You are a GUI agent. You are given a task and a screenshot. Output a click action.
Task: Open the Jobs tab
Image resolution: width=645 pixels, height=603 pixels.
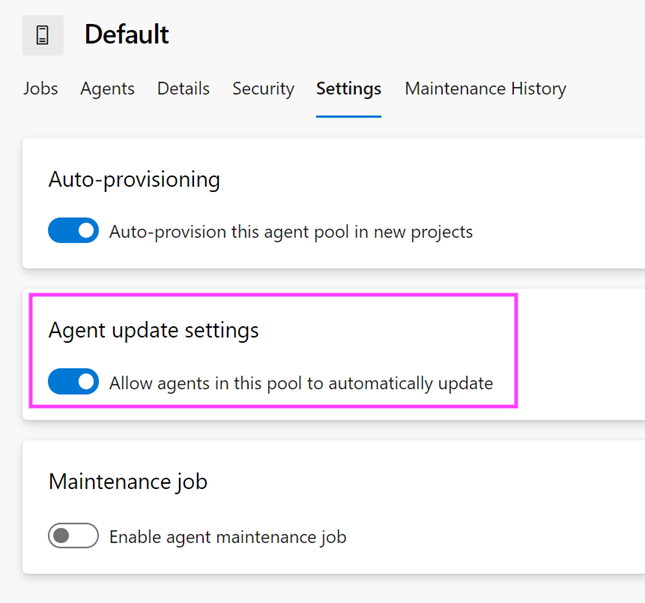coord(40,89)
